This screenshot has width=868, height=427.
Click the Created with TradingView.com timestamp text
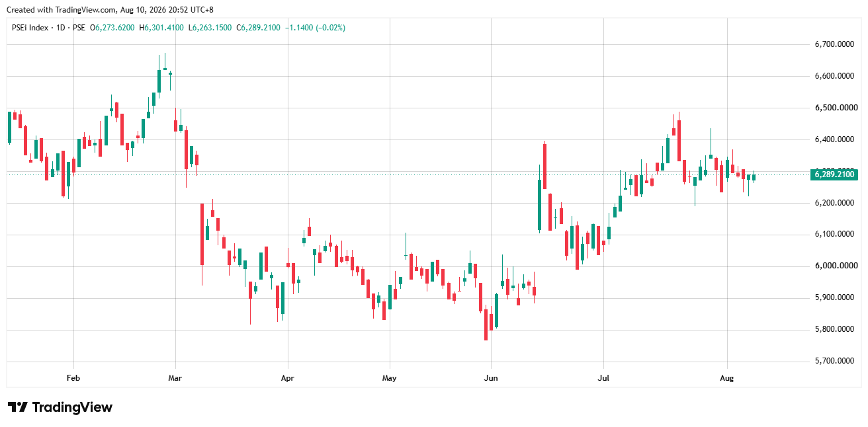click(110, 9)
